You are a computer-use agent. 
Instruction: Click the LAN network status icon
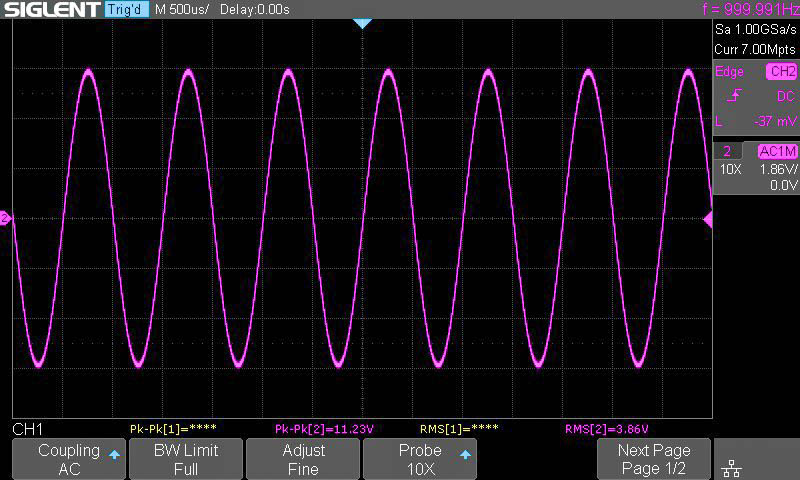[731, 467]
